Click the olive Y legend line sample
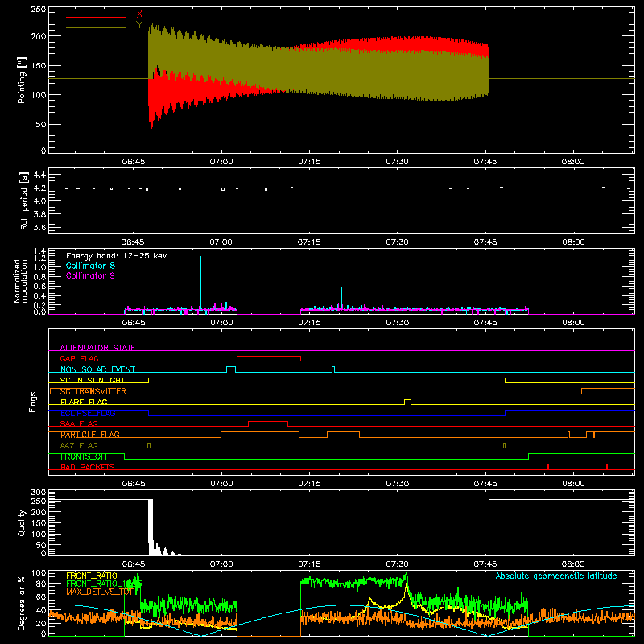The width and height of the screenshot is (644, 644). click(x=96, y=27)
